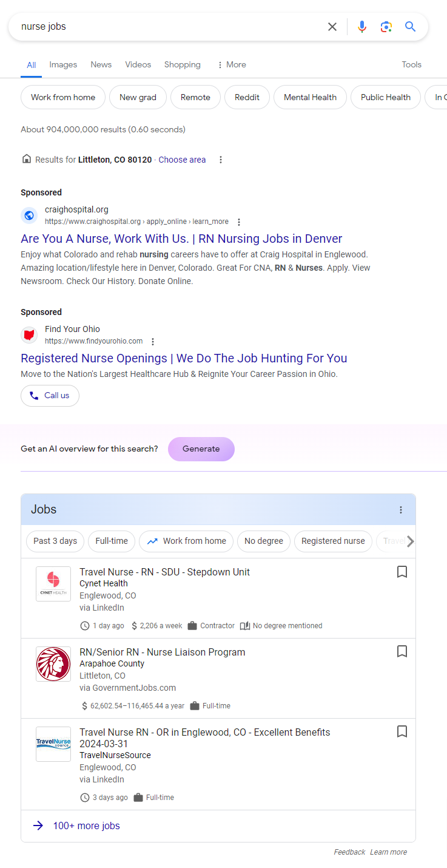Open the search Tools options
The height and width of the screenshot is (868, 447).
coord(412,64)
